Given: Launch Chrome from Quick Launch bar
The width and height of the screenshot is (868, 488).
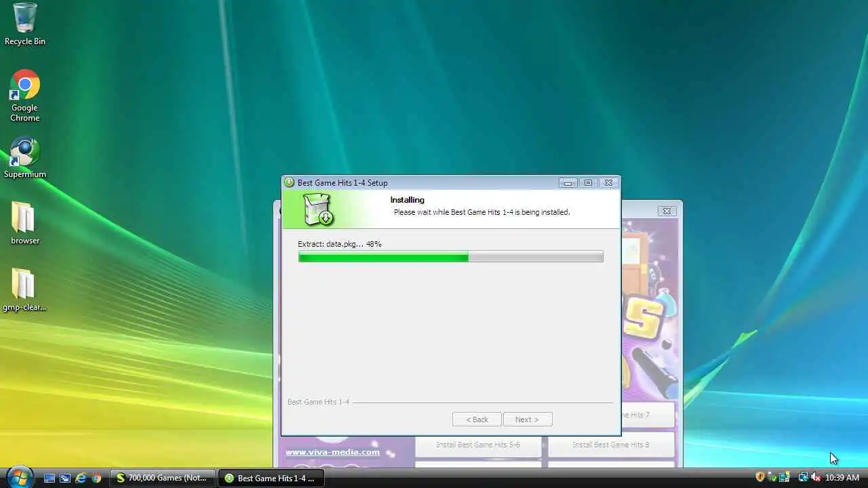Looking at the screenshot, I should [96, 478].
